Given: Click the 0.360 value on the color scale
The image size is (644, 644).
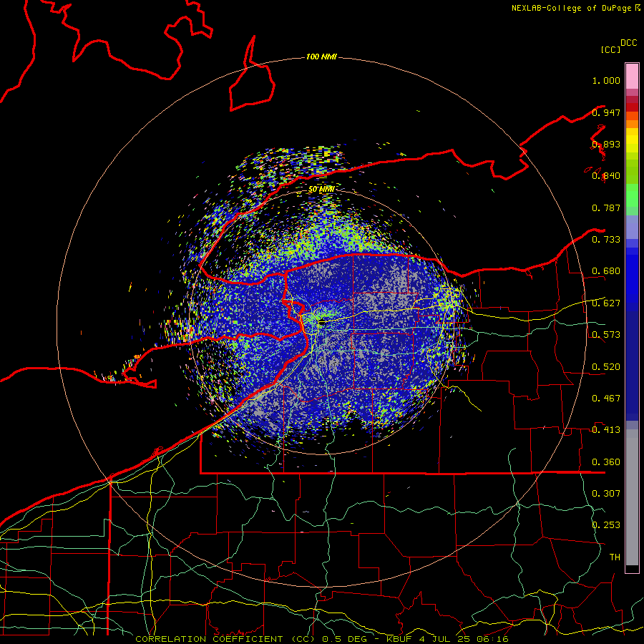Looking at the screenshot, I should (606, 462).
